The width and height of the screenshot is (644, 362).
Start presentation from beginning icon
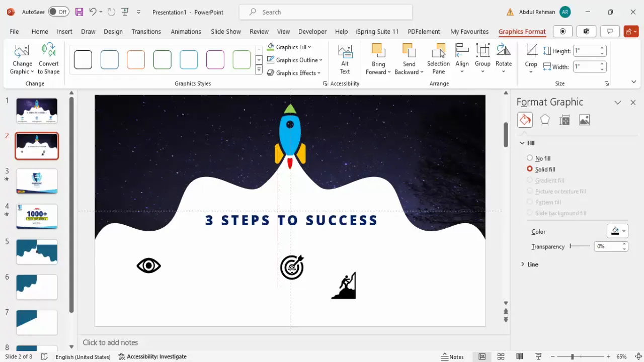[x=125, y=12]
